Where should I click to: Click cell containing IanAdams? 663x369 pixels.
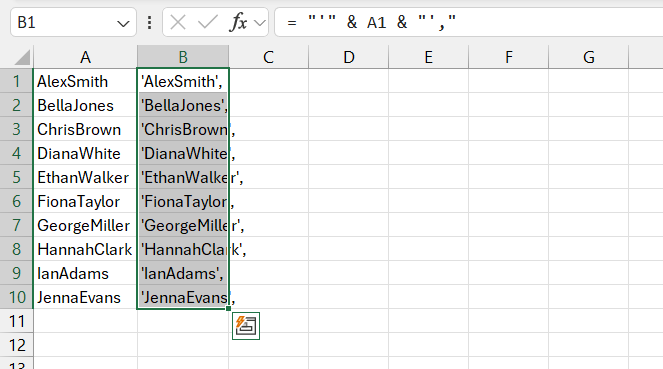pos(85,273)
